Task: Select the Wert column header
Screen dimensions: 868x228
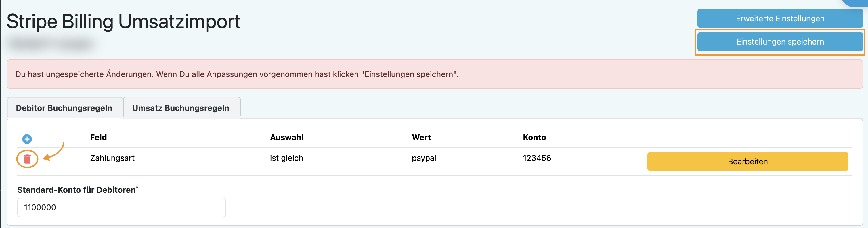Action: point(421,137)
